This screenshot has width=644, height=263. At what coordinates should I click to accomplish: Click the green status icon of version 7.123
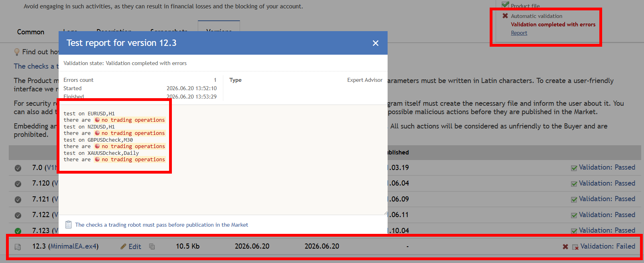tap(18, 231)
